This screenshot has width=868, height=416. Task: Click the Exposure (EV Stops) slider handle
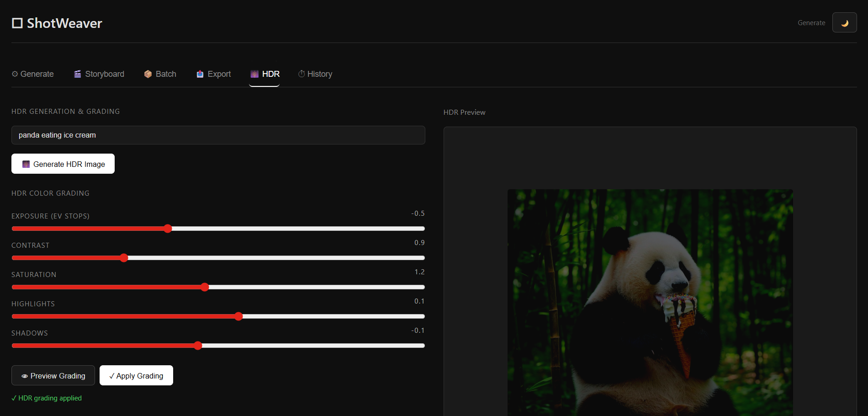pyautogui.click(x=168, y=229)
